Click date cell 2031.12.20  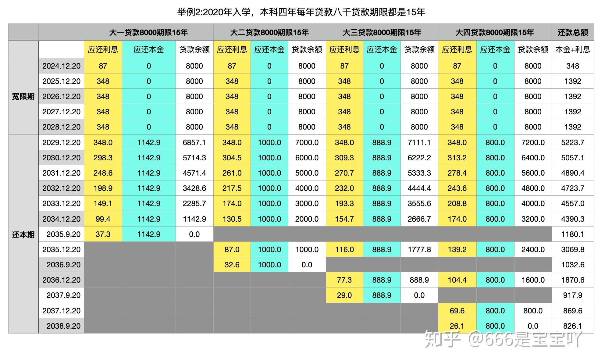pyautogui.click(x=61, y=173)
